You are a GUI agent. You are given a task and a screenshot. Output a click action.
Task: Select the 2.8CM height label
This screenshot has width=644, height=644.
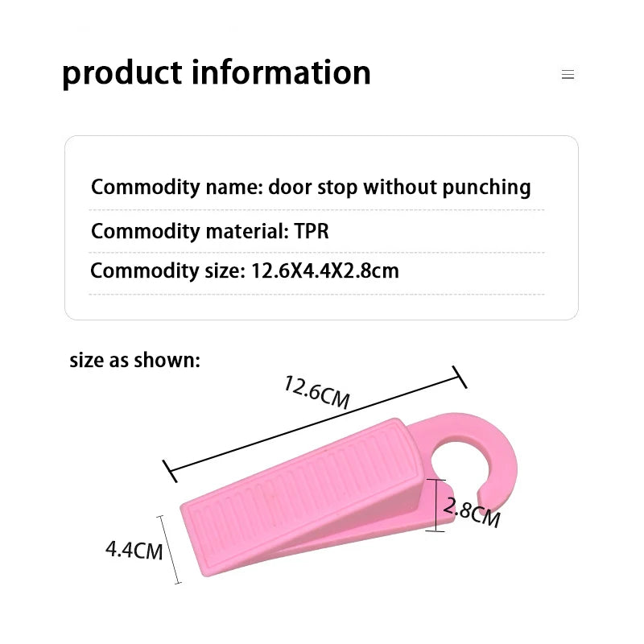pyautogui.click(x=472, y=512)
